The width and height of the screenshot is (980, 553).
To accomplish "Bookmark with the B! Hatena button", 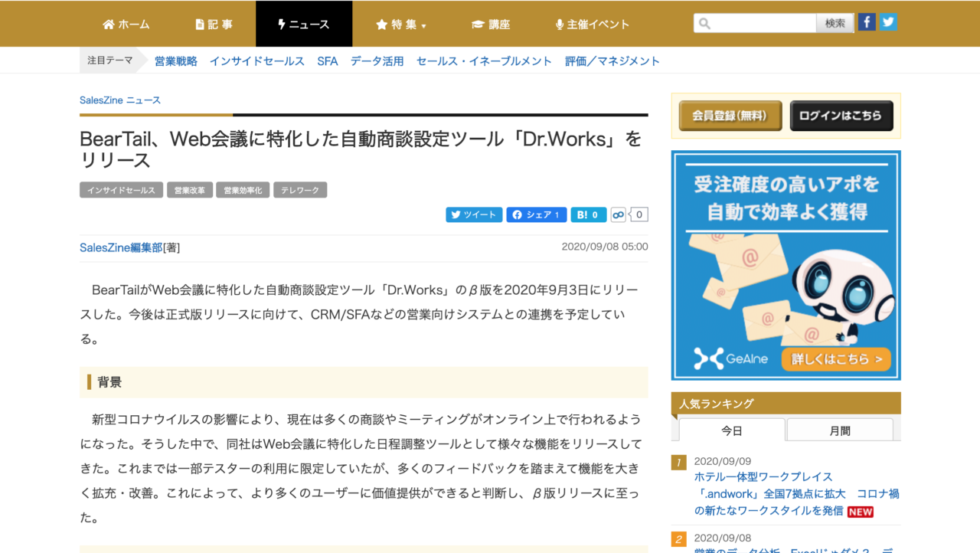I will coord(589,215).
